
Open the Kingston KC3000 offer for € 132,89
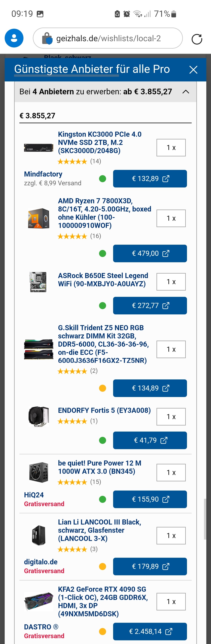tap(150, 179)
